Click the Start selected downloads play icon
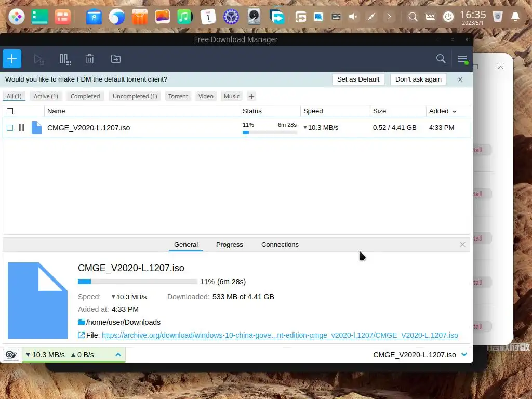 coord(39,59)
